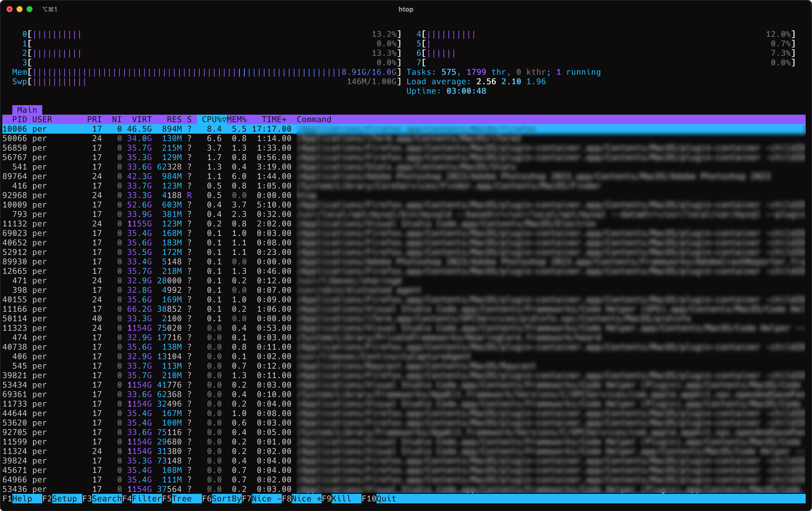Sort by the PID column header

(20, 119)
